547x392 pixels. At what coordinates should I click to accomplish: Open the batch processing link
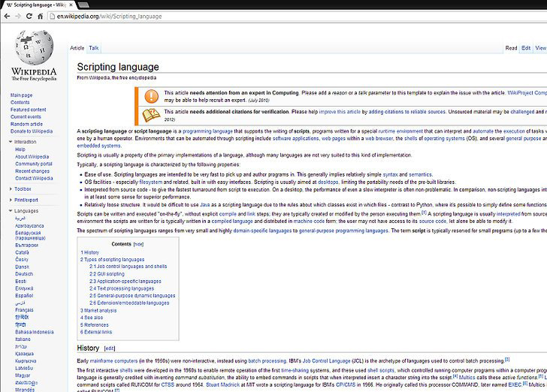tap(267, 361)
